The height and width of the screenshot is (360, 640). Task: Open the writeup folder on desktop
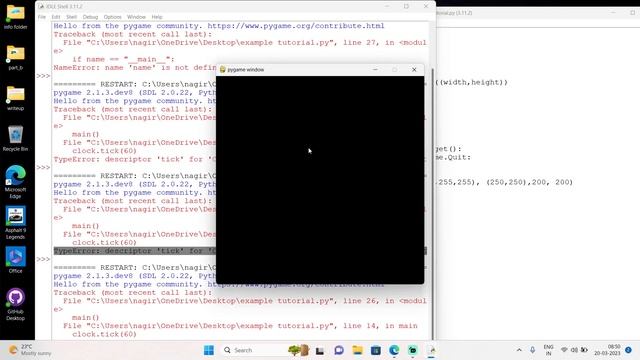point(16,98)
